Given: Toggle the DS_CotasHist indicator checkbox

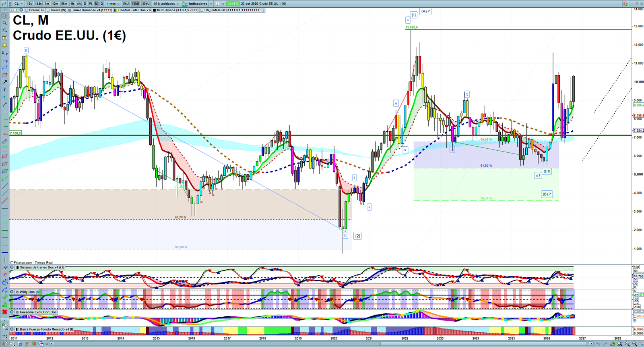Looking at the screenshot, I should (202, 10).
